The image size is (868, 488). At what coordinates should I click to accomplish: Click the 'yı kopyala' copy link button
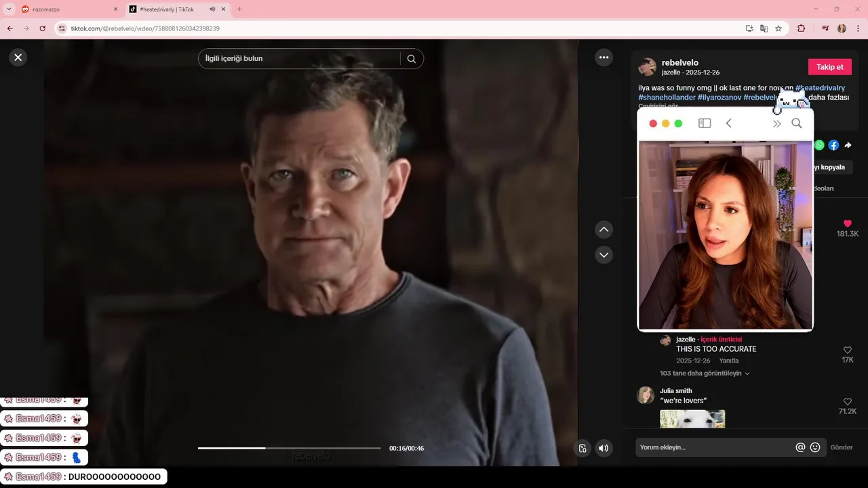click(x=833, y=167)
